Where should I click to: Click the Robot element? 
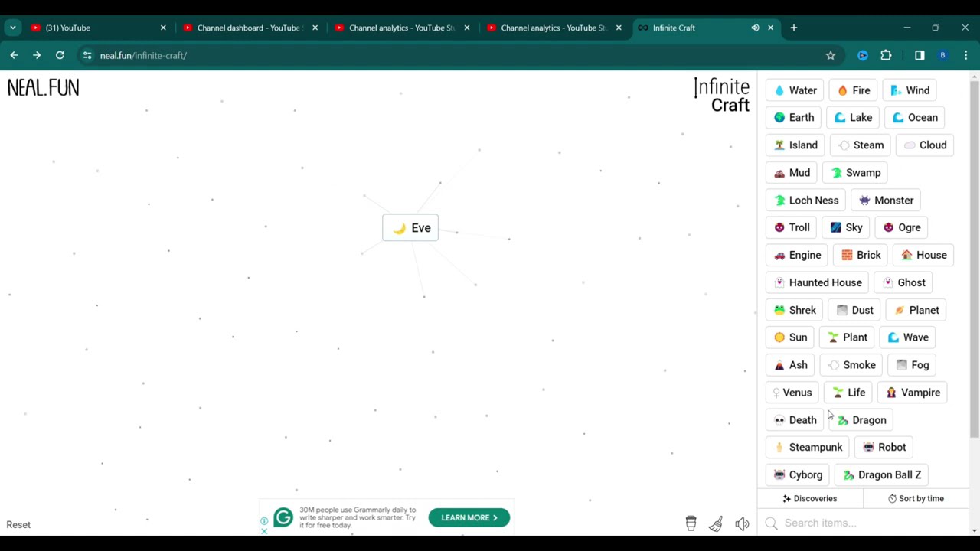tap(884, 447)
